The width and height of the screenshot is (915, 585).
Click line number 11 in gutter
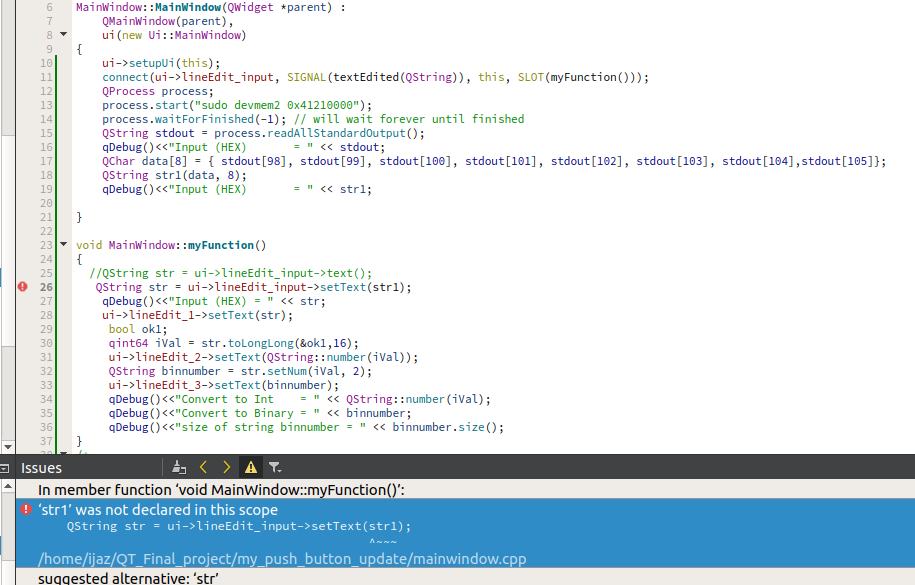click(x=46, y=77)
